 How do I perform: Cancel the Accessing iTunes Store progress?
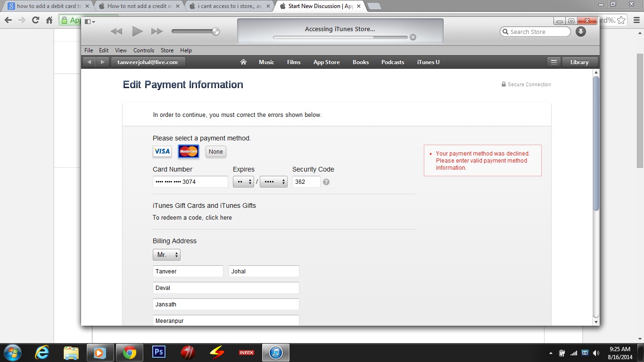(x=413, y=37)
